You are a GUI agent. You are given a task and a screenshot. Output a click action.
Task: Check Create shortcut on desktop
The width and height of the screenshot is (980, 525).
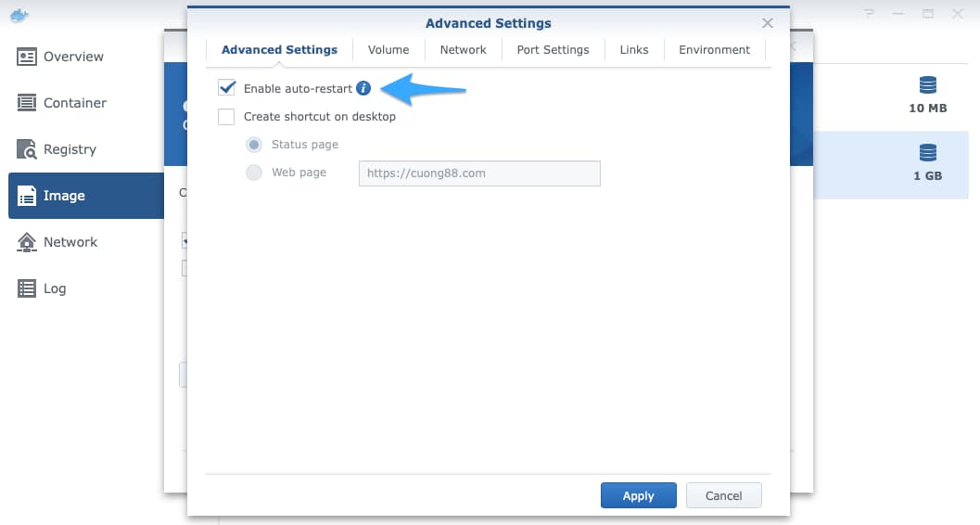226,117
